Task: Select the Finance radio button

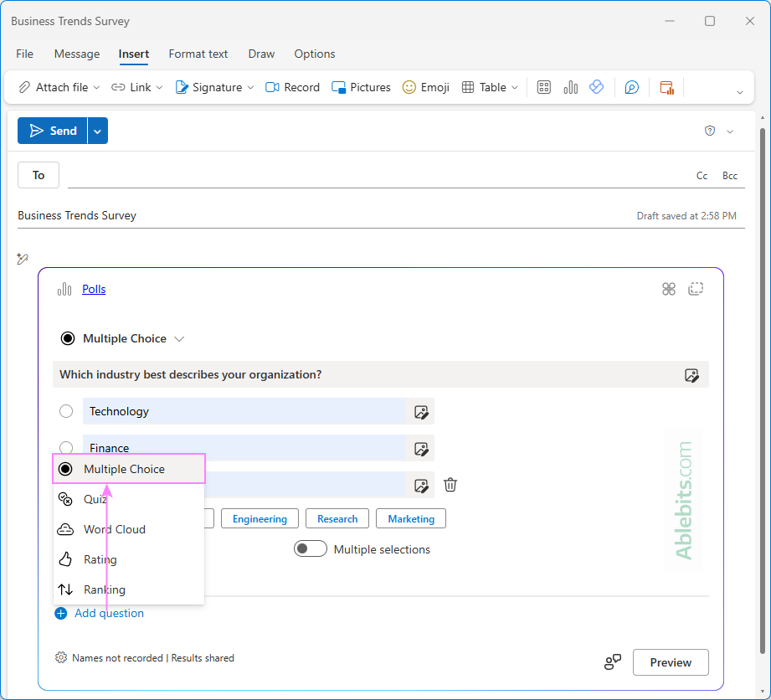Action: [x=66, y=448]
